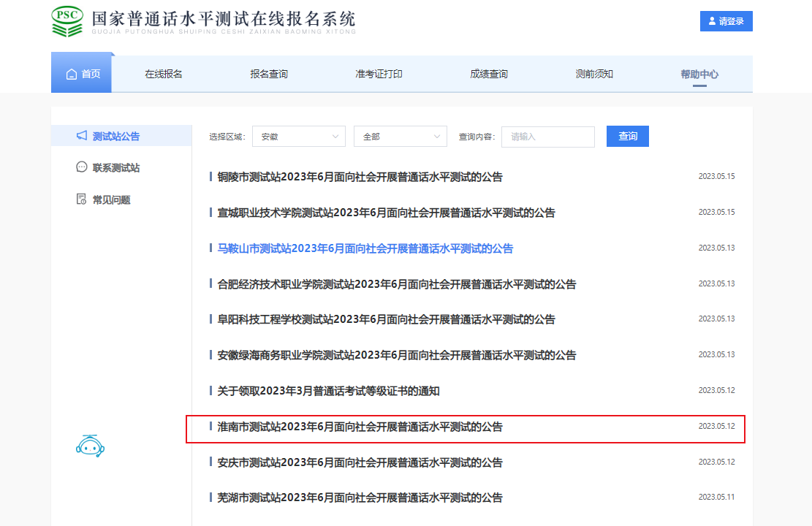Open 马鞍山市测试站 announcement link
The height and width of the screenshot is (526, 812).
365,248
